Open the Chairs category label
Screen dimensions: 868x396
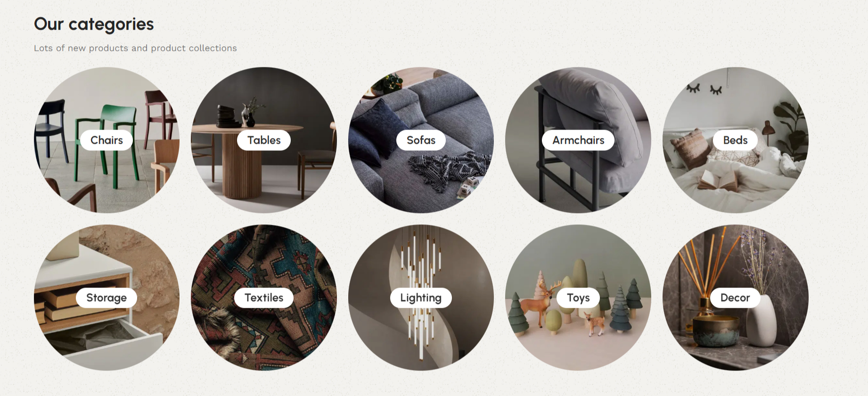pyautogui.click(x=106, y=140)
